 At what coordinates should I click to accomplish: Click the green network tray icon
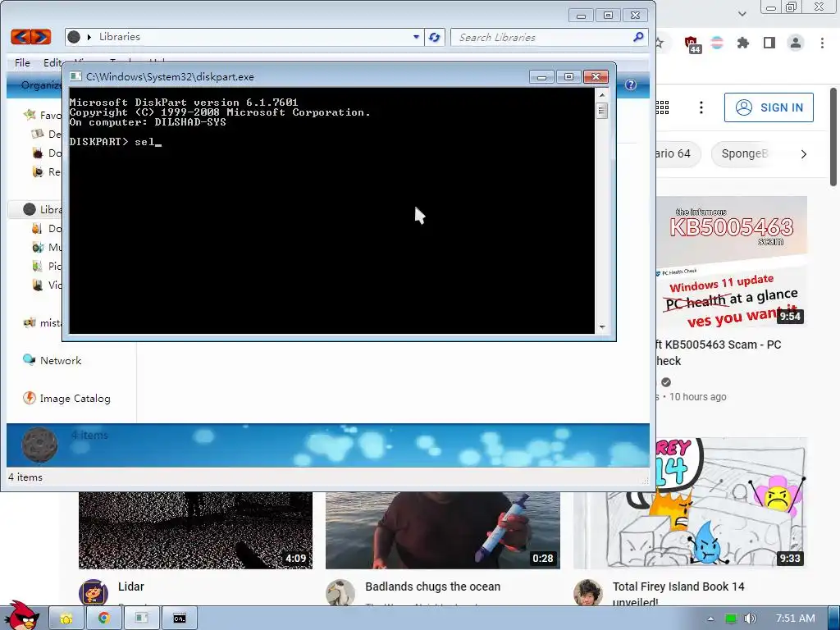tap(730, 619)
